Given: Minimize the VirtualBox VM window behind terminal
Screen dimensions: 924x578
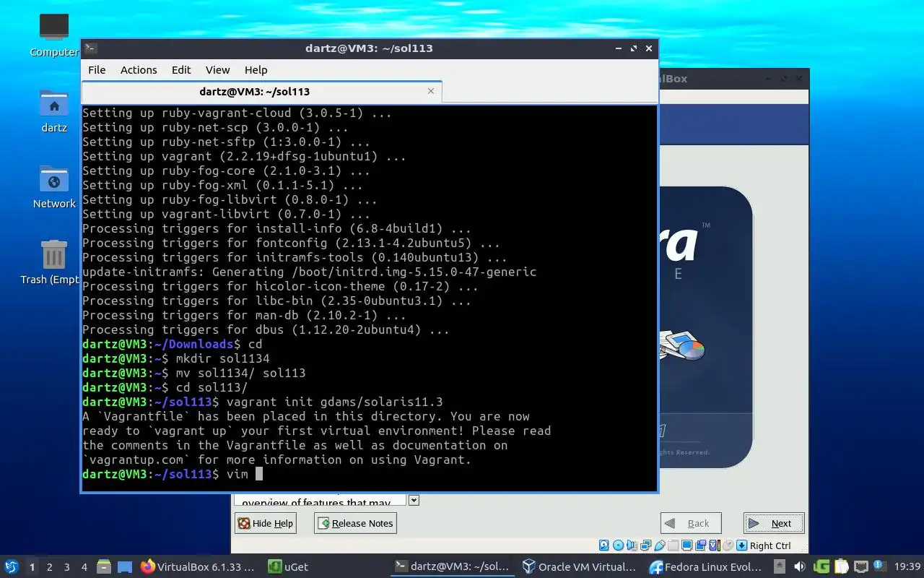Looking at the screenshot, I should tap(769, 78).
